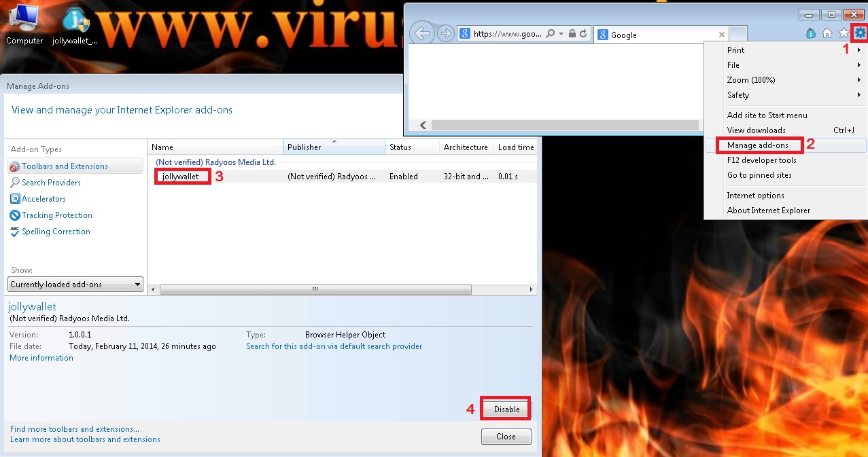Click IE page horizontal scroll left arrow
Viewport: 868px width, 457px height.
[x=423, y=126]
